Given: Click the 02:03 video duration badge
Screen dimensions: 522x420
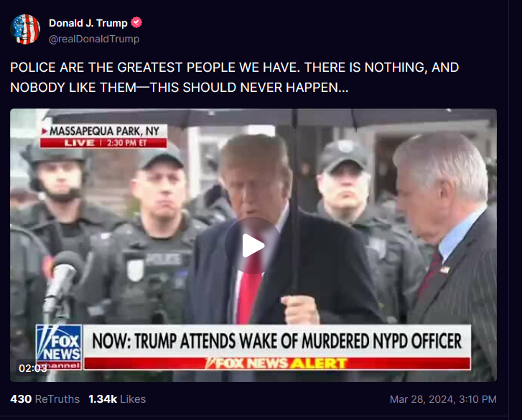Looking at the screenshot, I should [32, 368].
